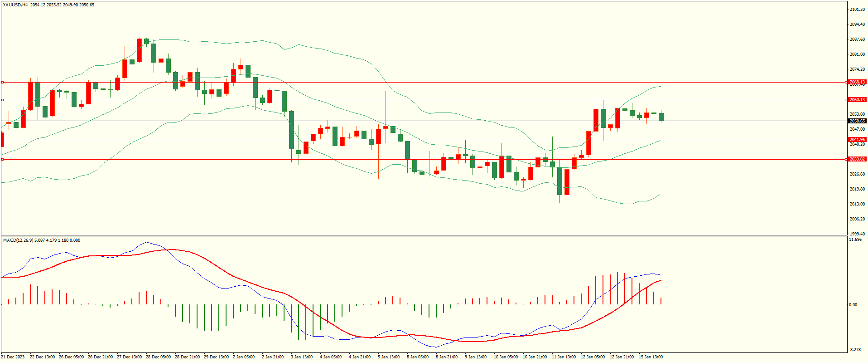Click the current price label 2050.65
The image size is (868, 362).
pyautogui.click(x=857, y=121)
